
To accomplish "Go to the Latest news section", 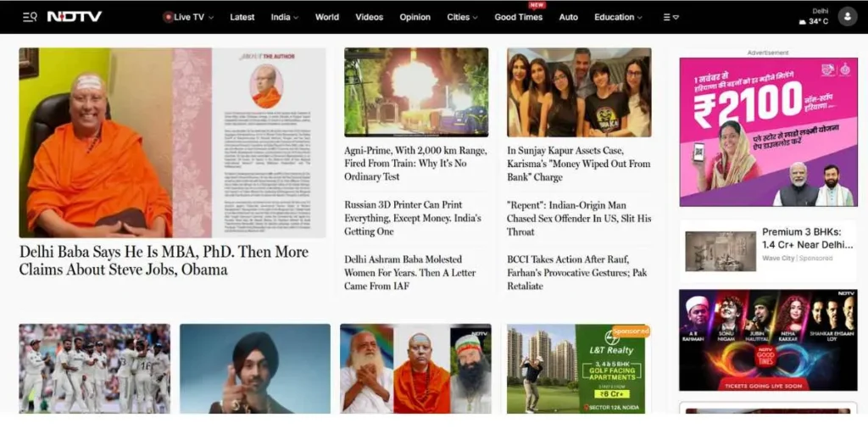I will point(242,17).
